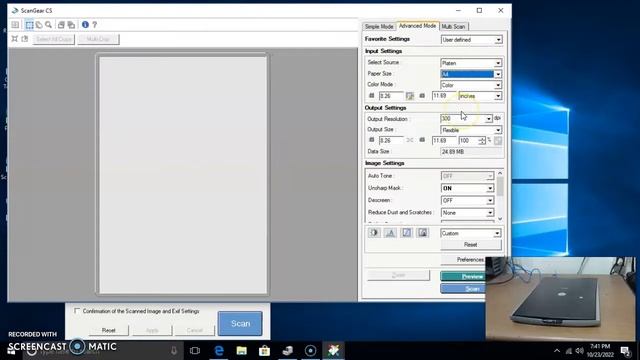Click Image Settings scrollbar down arrow
The image size is (640, 360).
(x=500, y=219)
